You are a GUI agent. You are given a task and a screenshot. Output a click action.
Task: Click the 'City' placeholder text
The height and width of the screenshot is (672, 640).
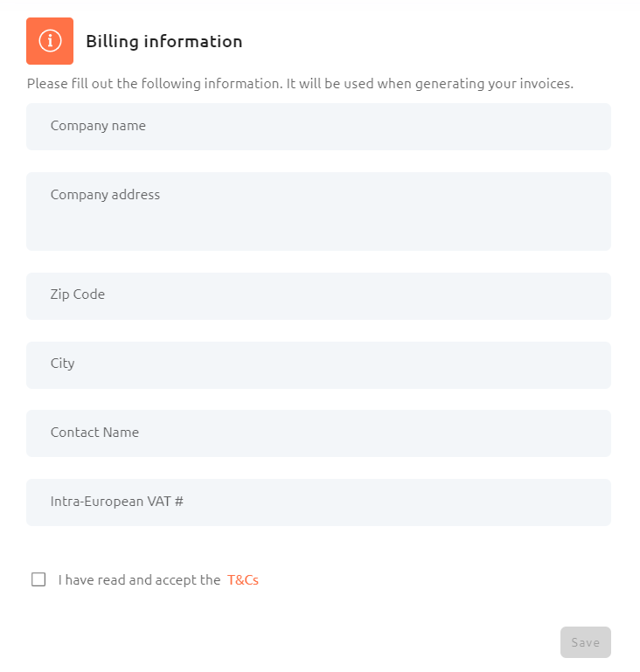coord(63,364)
